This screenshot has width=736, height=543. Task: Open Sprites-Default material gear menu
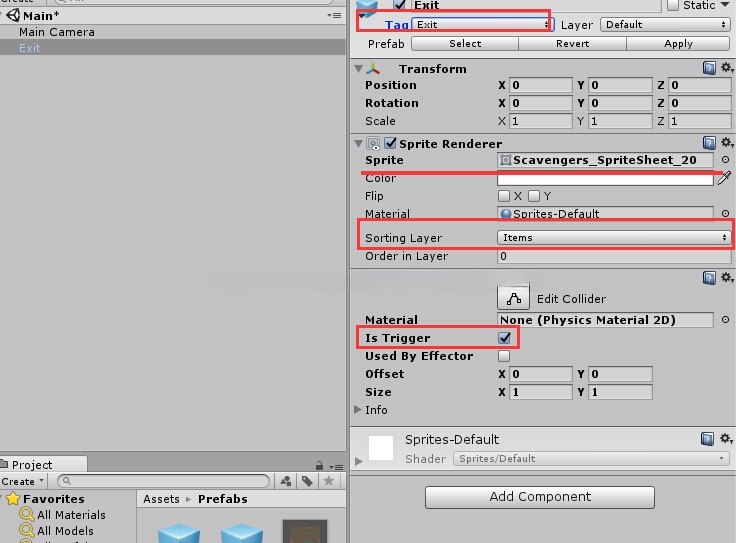click(x=727, y=439)
